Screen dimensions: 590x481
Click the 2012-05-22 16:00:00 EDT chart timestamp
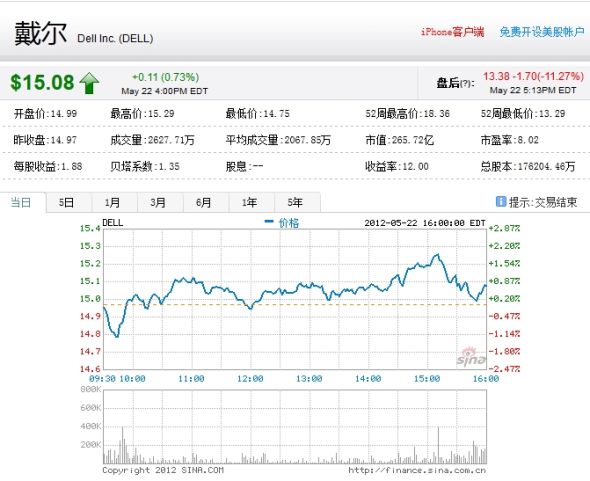(425, 223)
